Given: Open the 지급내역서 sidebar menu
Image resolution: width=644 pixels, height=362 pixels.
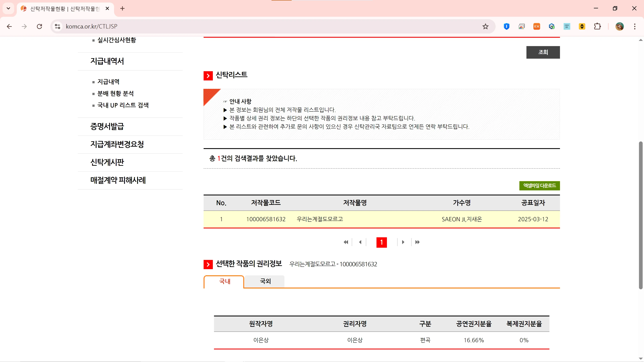Looking at the screenshot, I should coord(107,61).
